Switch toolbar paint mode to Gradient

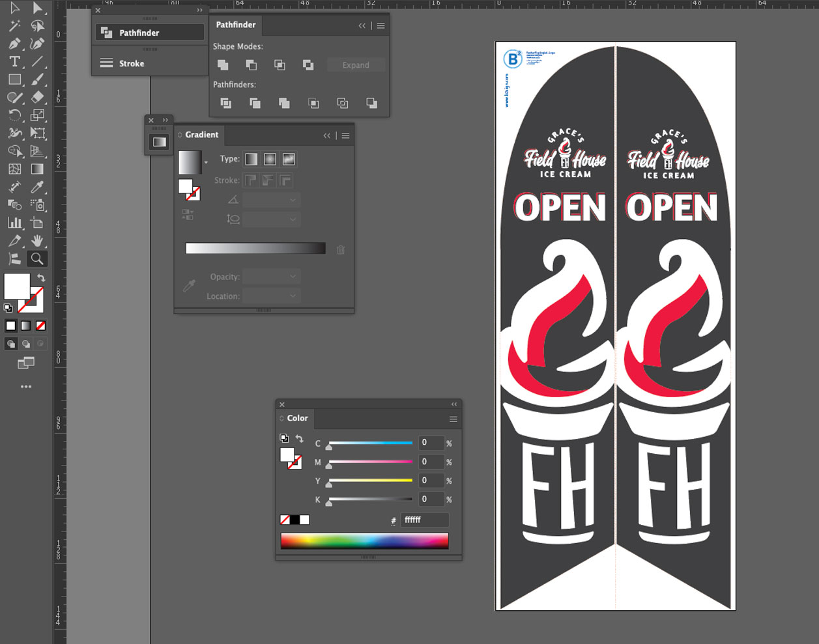[26, 326]
